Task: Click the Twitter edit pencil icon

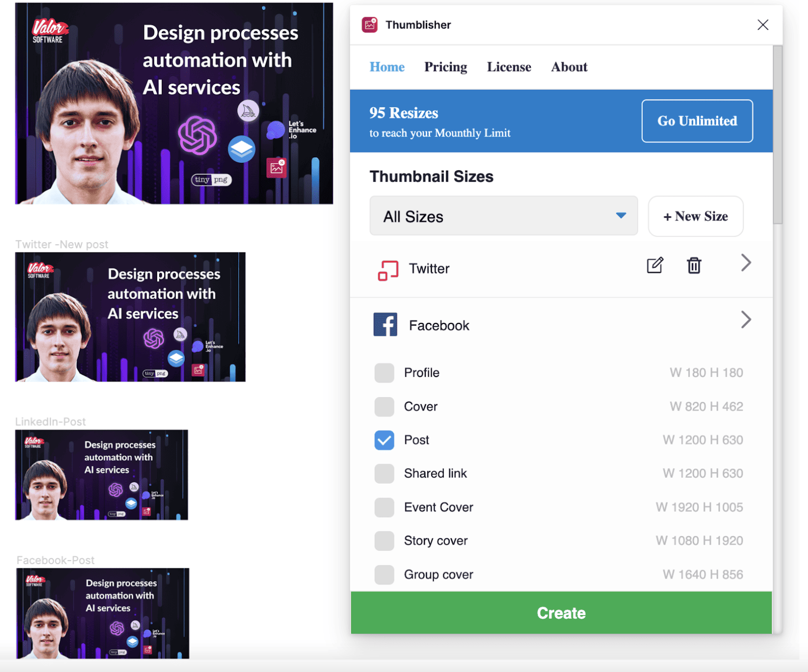Action: coord(655,265)
